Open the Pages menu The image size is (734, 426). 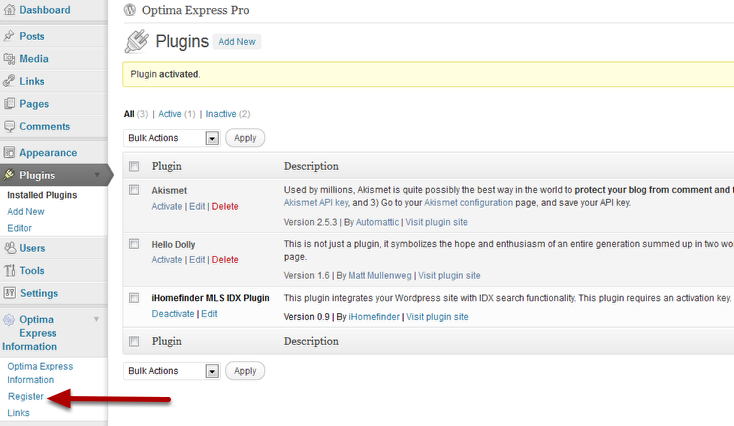34,104
